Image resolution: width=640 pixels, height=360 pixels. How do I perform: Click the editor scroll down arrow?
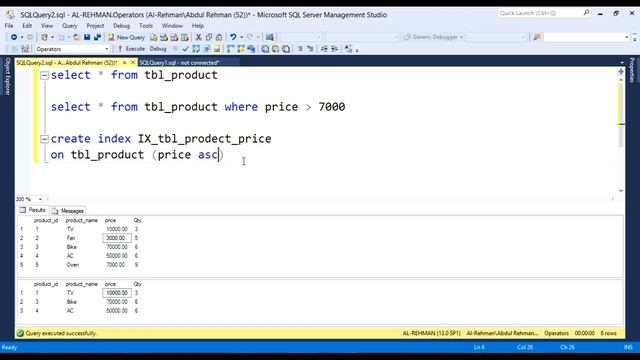(x=621, y=191)
